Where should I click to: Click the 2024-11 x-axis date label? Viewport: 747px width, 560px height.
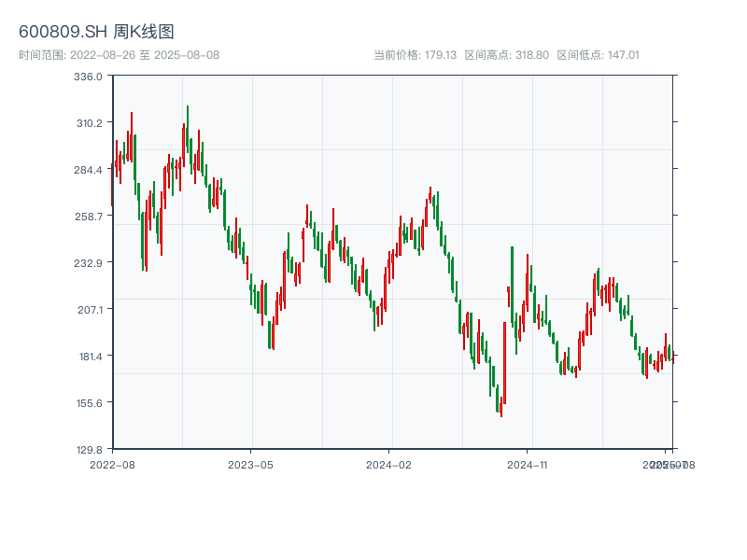tap(527, 465)
